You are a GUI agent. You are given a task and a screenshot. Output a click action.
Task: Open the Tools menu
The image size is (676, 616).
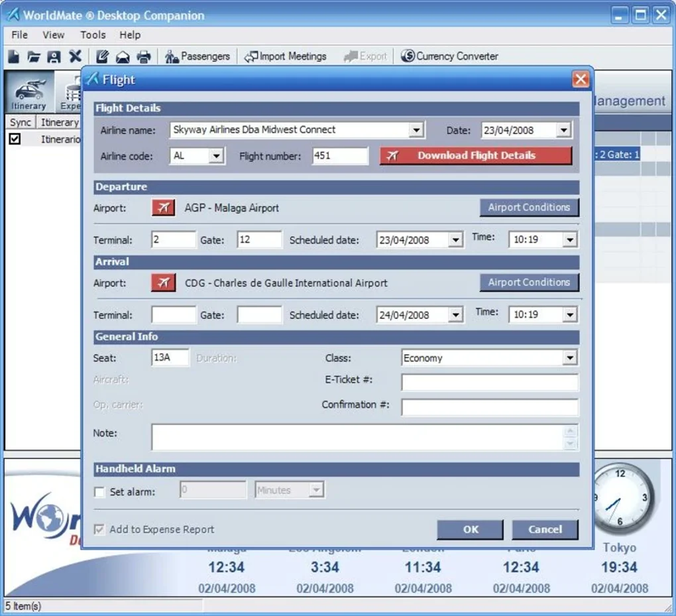click(x=93, y=35)
